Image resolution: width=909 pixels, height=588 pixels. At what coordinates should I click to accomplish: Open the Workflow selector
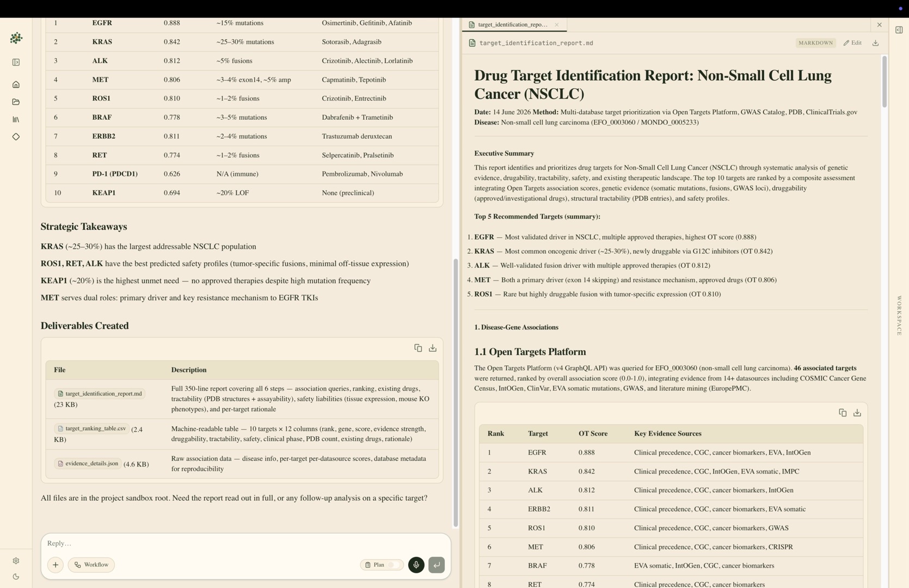[91, 565]
